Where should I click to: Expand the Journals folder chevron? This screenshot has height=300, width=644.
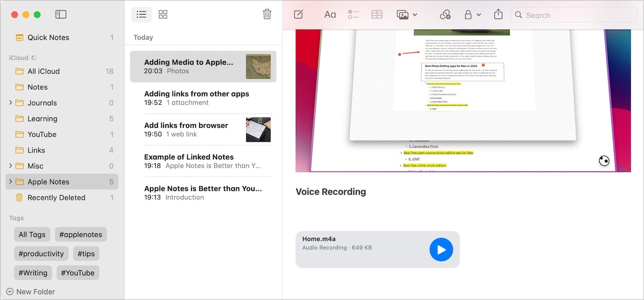pyautogui.click(x=10, y=103)
